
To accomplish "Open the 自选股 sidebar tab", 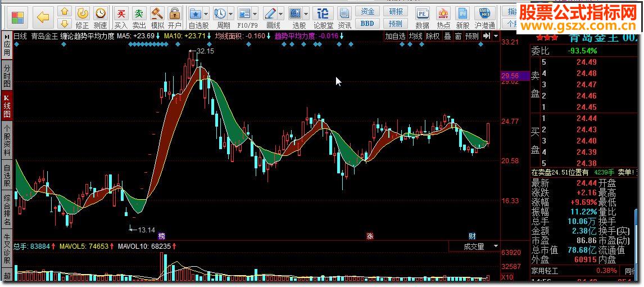I will point(7,174).
